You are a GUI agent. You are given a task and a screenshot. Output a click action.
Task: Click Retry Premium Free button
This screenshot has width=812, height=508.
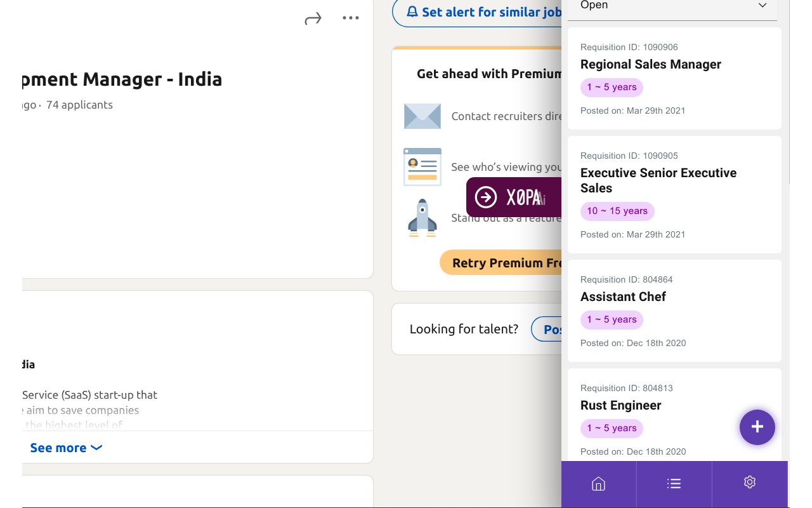pos(501,263)
